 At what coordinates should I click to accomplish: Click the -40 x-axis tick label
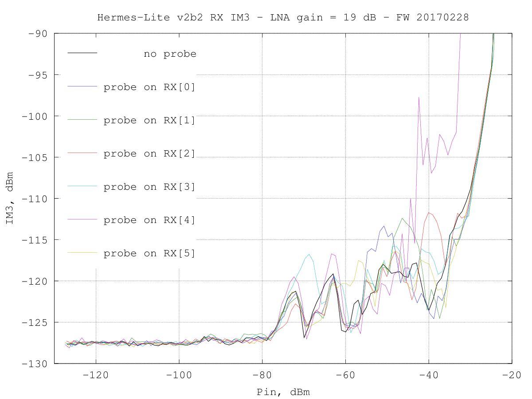[429, 375]
